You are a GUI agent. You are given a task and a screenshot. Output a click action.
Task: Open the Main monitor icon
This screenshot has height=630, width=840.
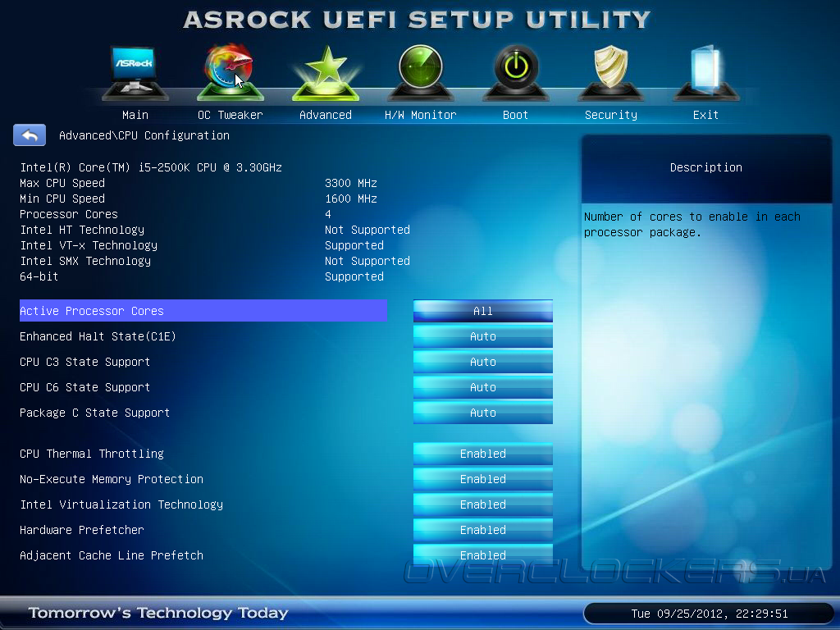[135, 73]
